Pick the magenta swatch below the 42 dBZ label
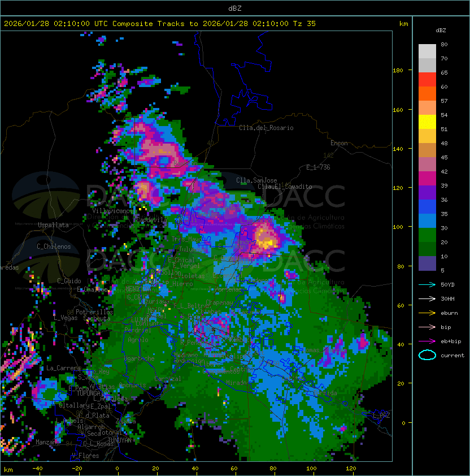This screenshot has height=476, width=470. point(427,178)
